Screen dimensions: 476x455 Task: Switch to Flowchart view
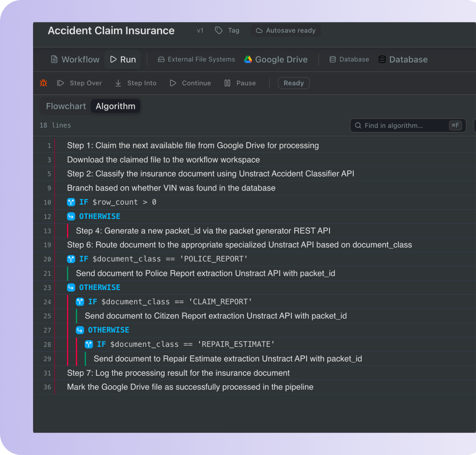pos(66,106)
